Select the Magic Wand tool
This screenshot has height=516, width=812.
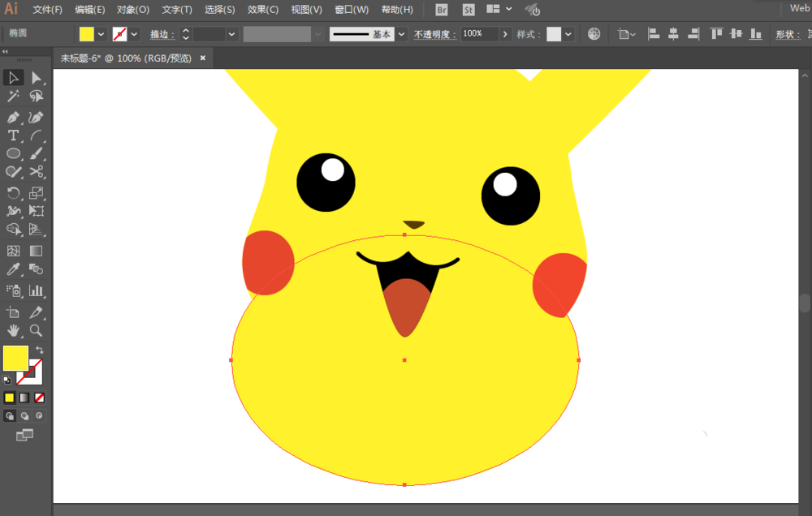(13, 97)
